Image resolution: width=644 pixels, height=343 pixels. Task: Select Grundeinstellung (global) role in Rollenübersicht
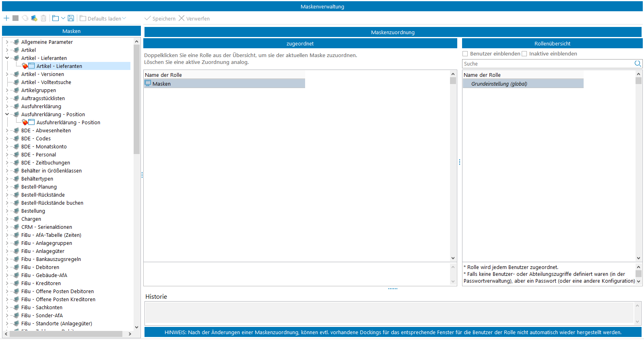pos(499,84)
